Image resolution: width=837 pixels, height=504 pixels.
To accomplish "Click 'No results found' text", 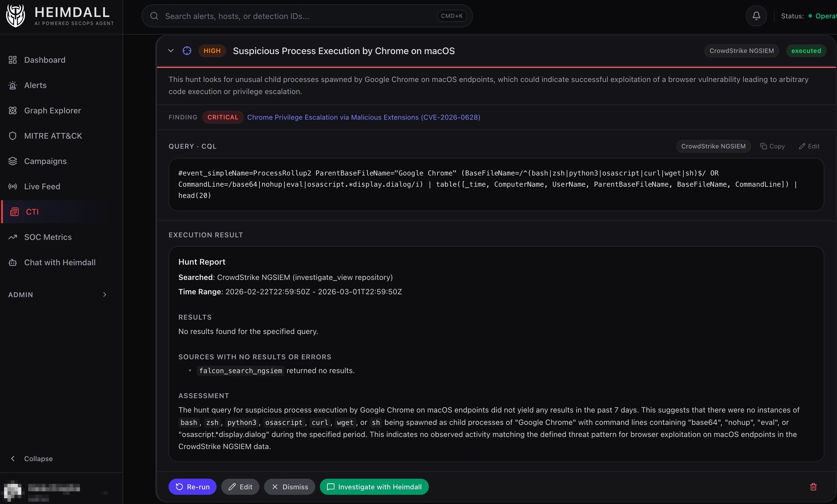I will click(x=248, y=331).
